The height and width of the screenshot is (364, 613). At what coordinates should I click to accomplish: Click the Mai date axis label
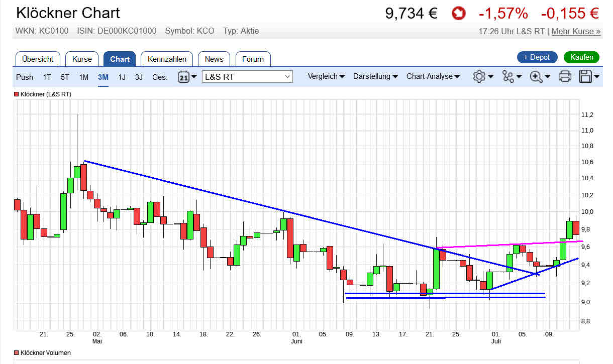point(97,341)
